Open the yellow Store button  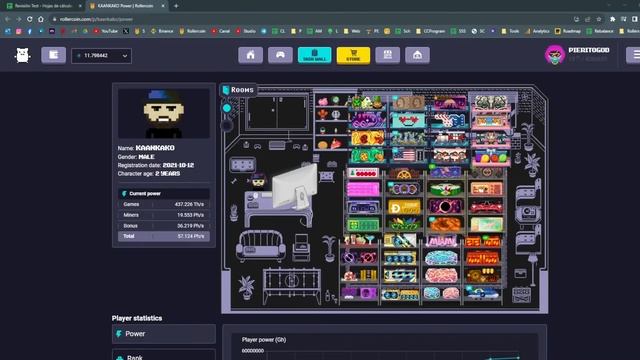tap(353, 55)
